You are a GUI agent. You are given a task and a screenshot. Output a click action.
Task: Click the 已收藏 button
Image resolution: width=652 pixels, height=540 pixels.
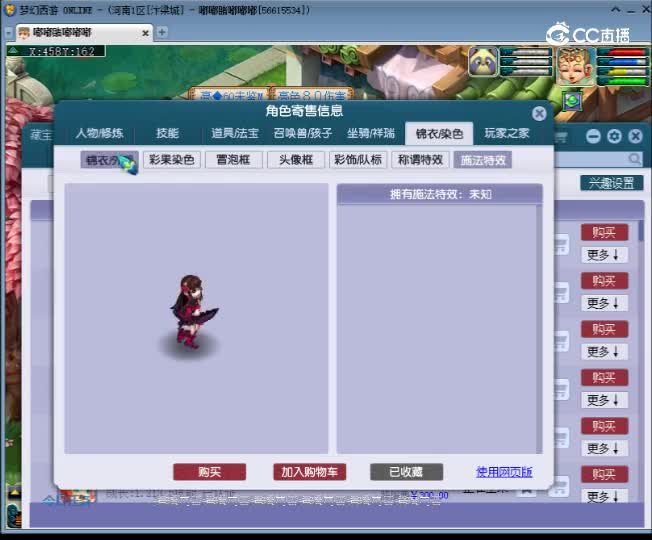[x=406, y=472]
